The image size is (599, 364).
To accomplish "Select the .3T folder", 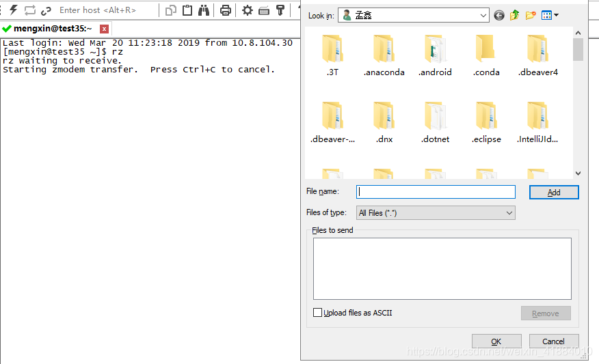I will (333, 55).
